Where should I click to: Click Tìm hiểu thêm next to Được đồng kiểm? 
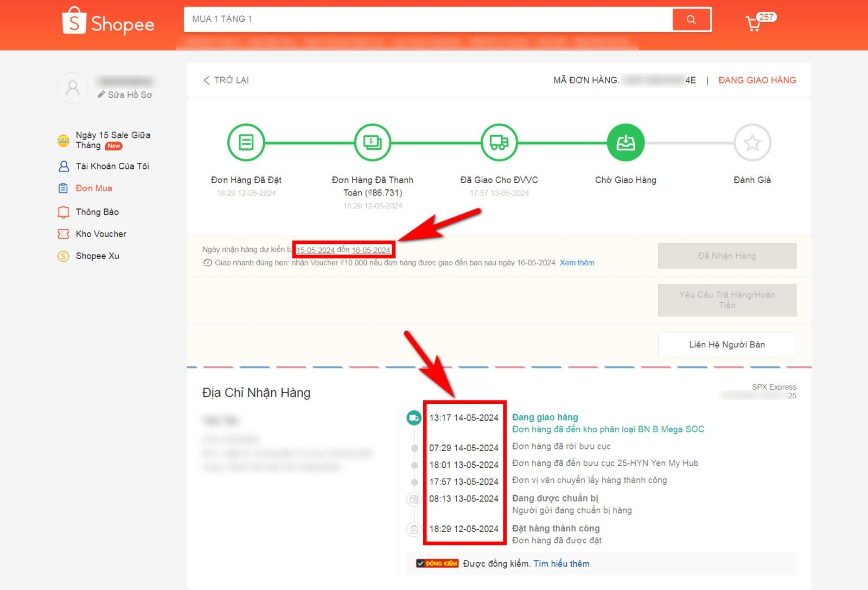pyautogui.click(x=561, y=563)
